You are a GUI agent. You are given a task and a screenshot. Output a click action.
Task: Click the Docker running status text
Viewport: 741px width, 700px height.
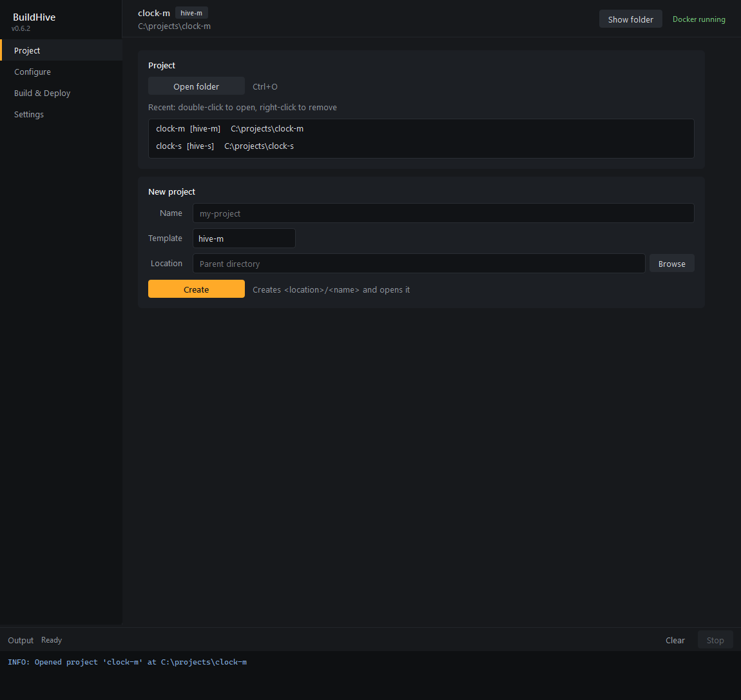[698, 19]
